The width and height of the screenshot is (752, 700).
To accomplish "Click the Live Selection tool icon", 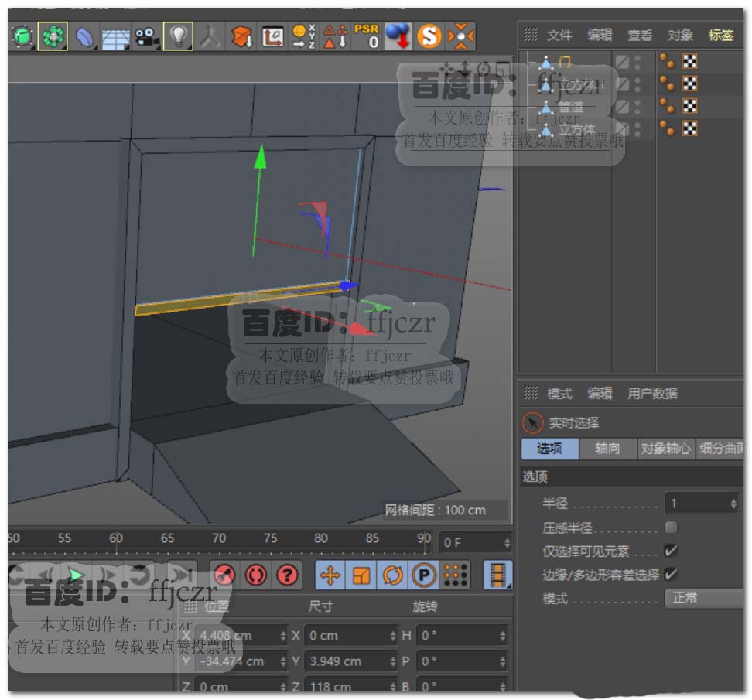I will click(532, 423).
